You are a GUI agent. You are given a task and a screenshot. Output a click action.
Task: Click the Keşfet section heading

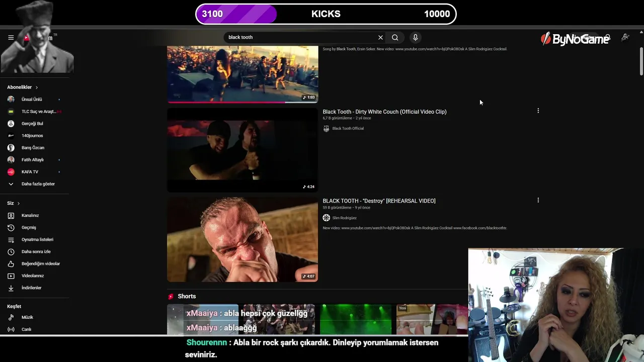coord(14,306)
